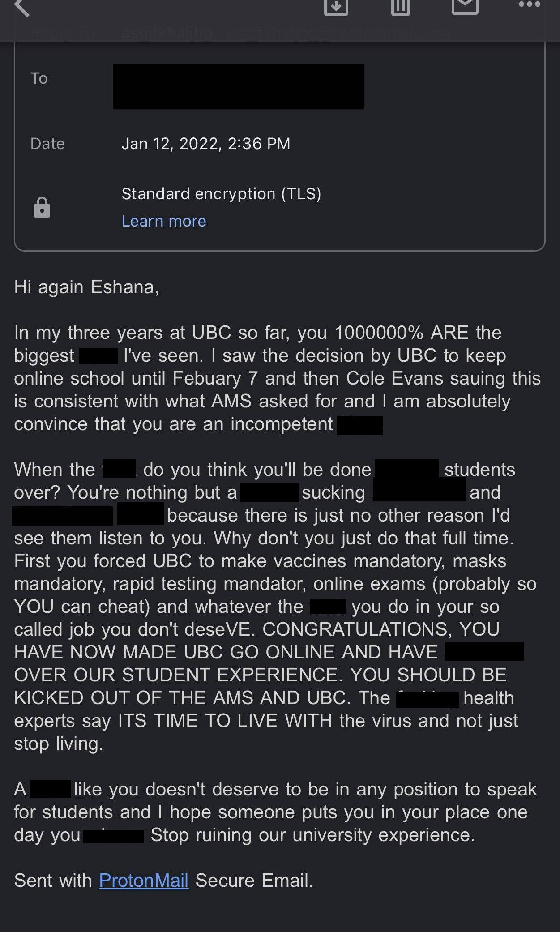Open the three-dot more options menu

pos(529,4)
